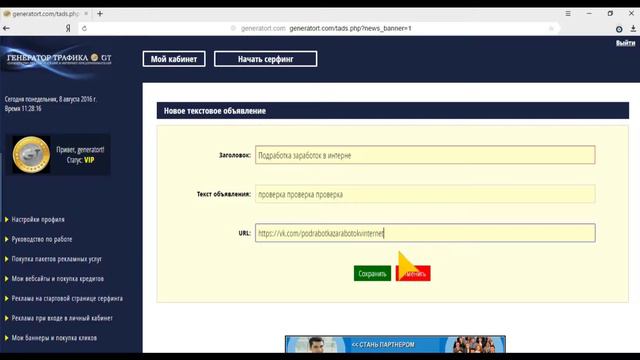Click into the Текст объявления field
Image resolution: width=640 pixels, height=360 pixels.
tap(425, 194)
